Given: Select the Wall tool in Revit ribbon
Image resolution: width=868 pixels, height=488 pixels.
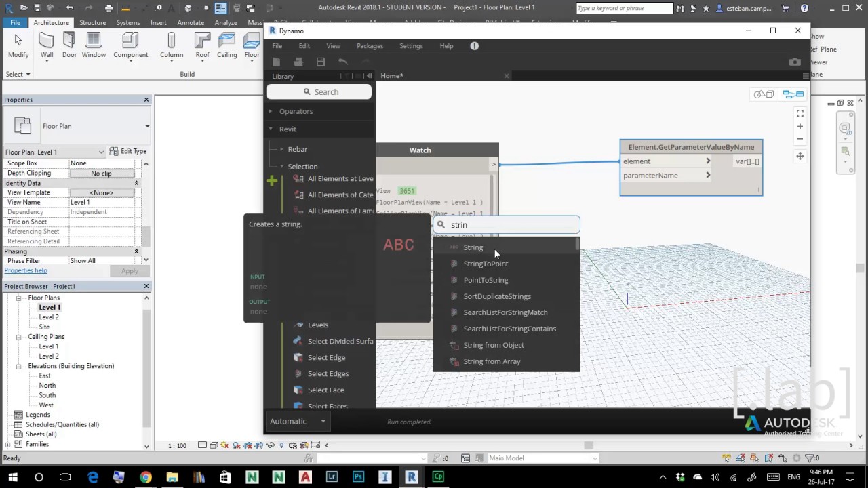Looking at the screenshot, I should click(47, 45).
